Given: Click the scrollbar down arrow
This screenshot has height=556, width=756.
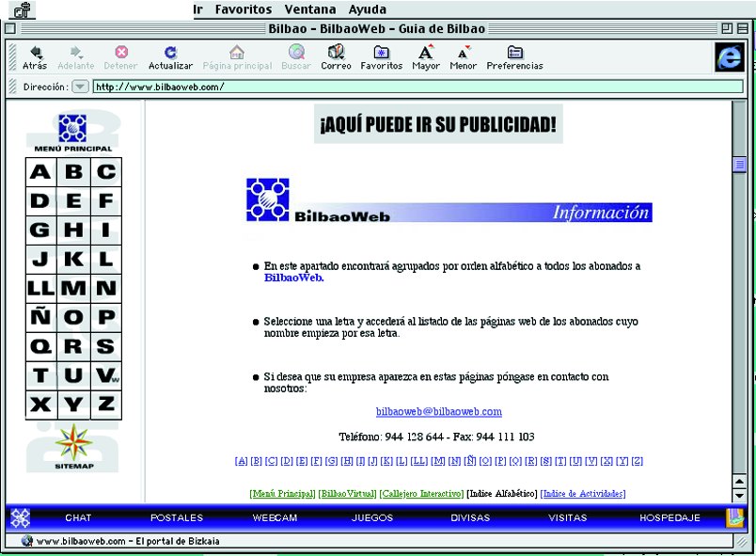Looking at the screenshot, I should tap(739, 495).
